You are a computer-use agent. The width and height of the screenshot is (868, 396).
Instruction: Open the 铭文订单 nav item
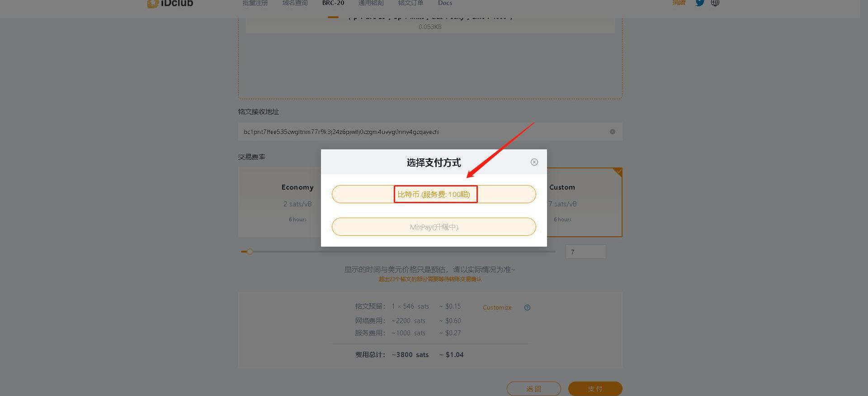click(410, 3)
